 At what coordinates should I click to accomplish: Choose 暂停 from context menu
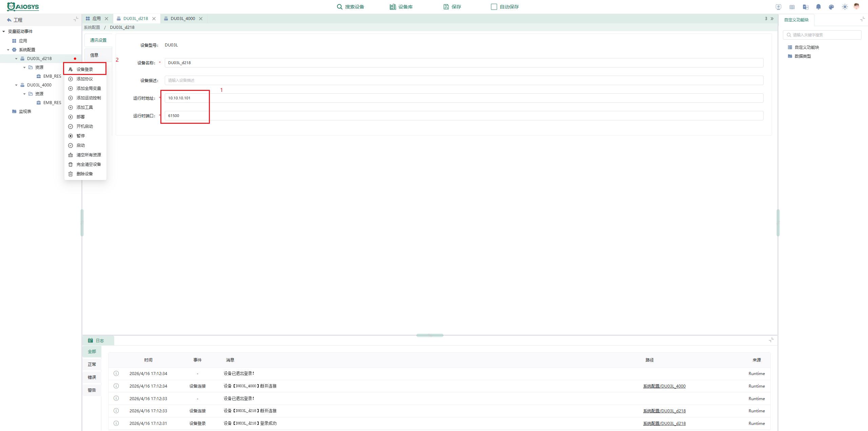pyautogui.click(x=85, y=136)
